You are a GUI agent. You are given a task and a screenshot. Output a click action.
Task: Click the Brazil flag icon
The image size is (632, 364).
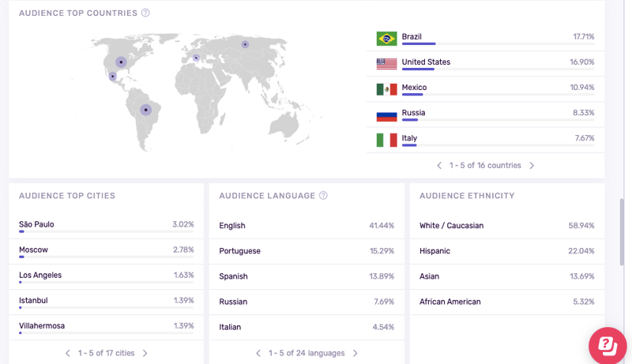pos(386,39)
